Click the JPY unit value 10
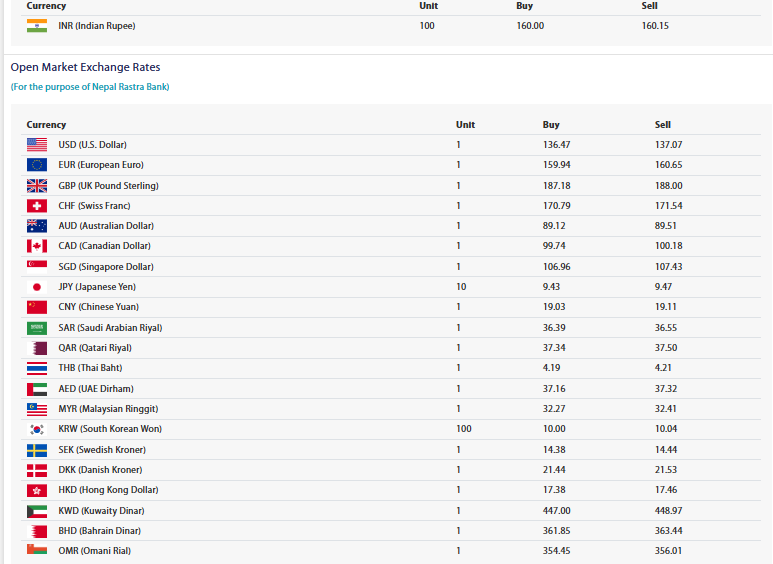 tap(461, 287)
